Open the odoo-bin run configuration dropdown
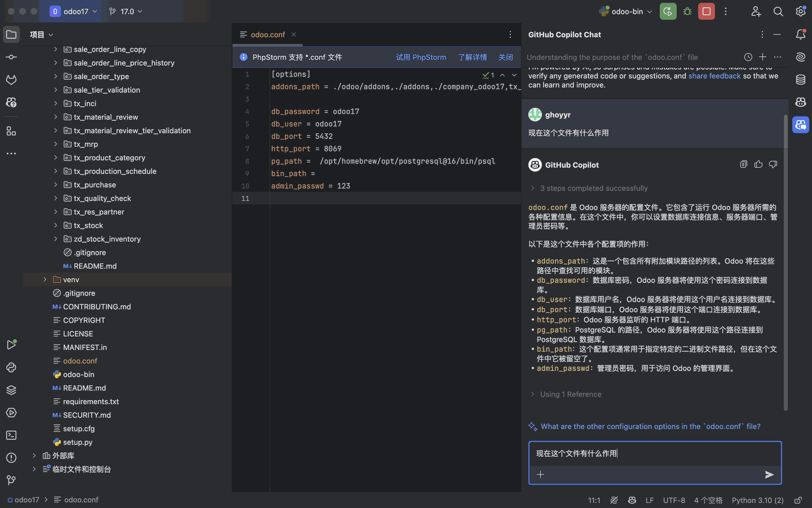This screenshot has width=812, height=508. pyautogui.click(x=626, y=11)
